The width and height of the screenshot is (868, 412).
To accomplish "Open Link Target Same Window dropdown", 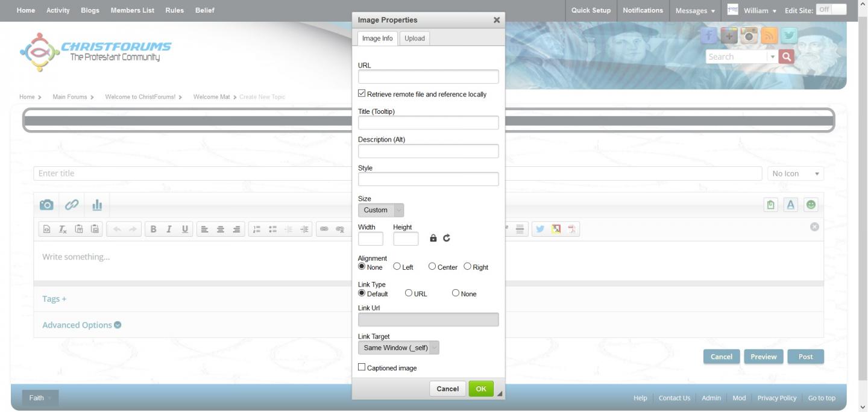I will click(x=398, y=348).
